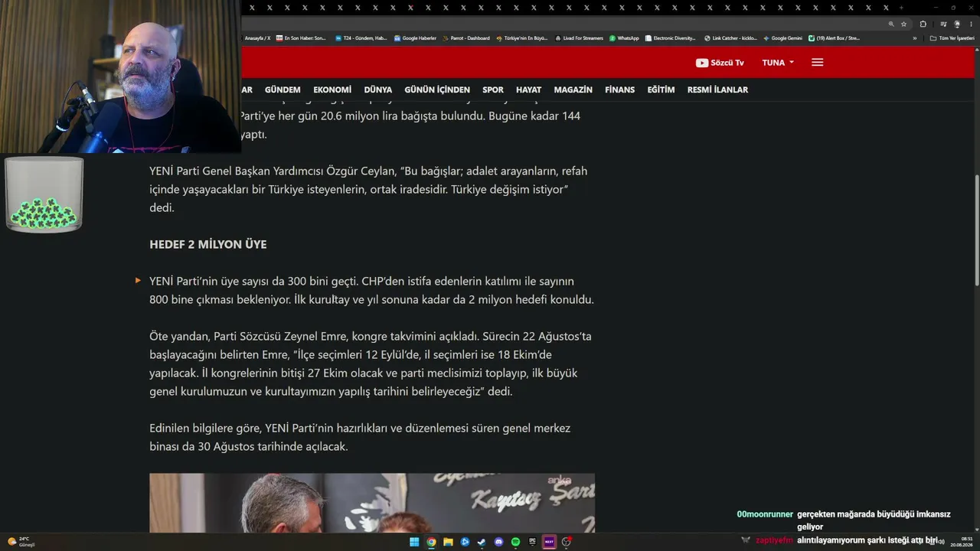
Task: Go to the MAGAZİN section
Action: [573, 90]
